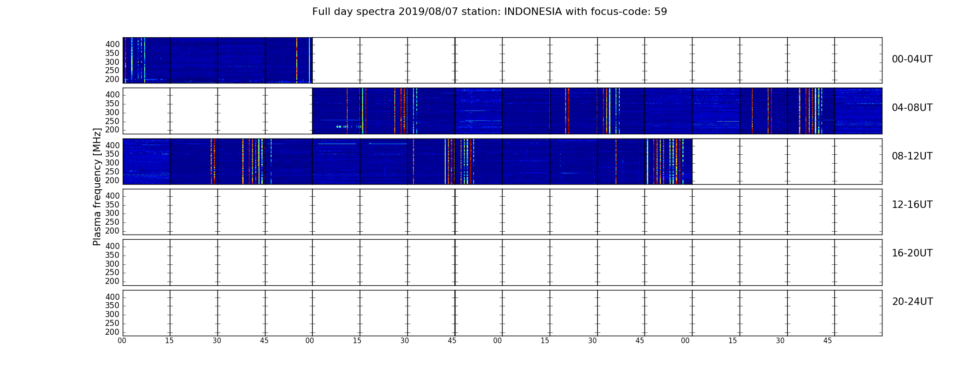Click the rightmost '30' x-axis tick label
Viewport: 980px width, 373px height.
click(x=780, y=341)
